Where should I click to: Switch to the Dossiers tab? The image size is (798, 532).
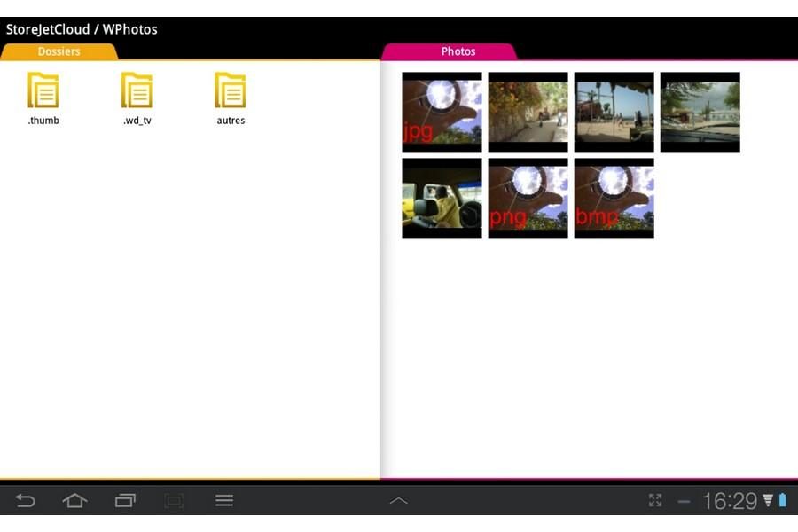pos(59,51)
